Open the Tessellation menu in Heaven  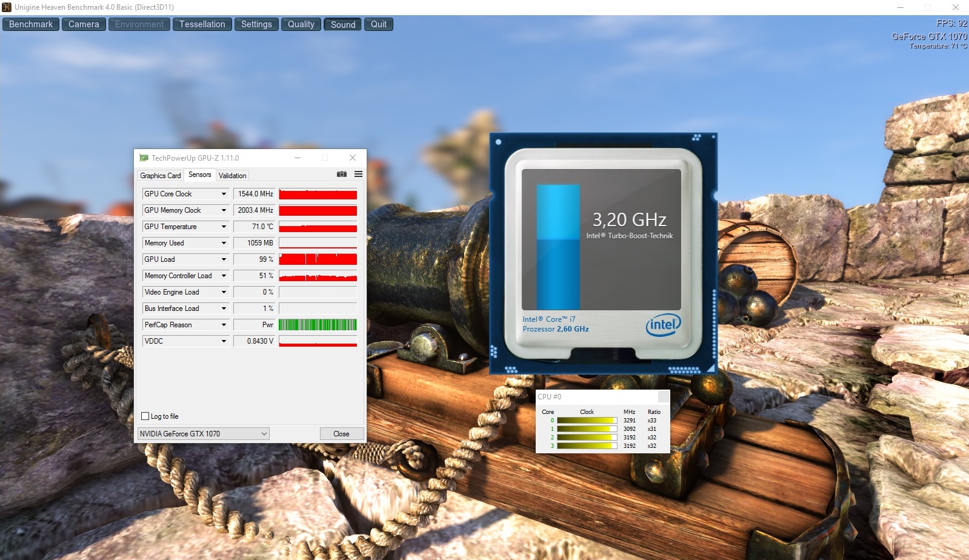[202, 24]
